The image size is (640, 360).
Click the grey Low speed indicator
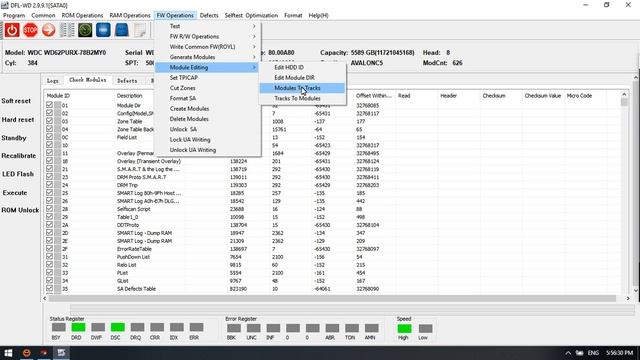pyautogui.click(x=425, y=328)
